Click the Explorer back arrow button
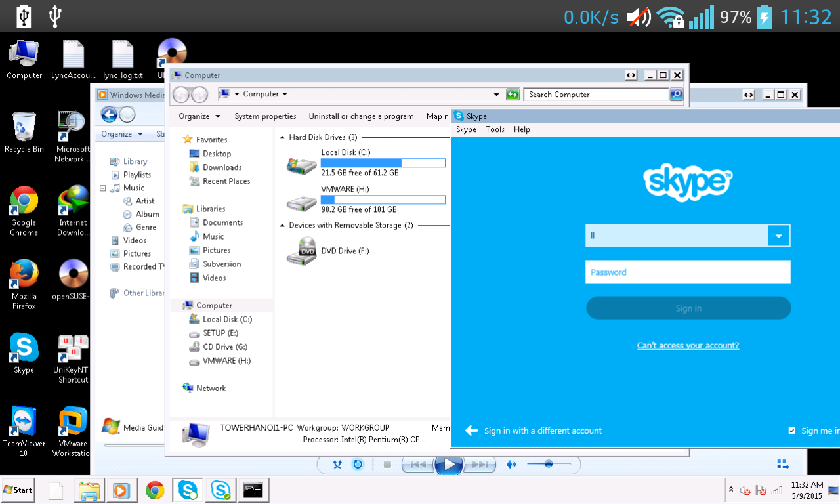 pyautogui.click(x=181, y=94)
